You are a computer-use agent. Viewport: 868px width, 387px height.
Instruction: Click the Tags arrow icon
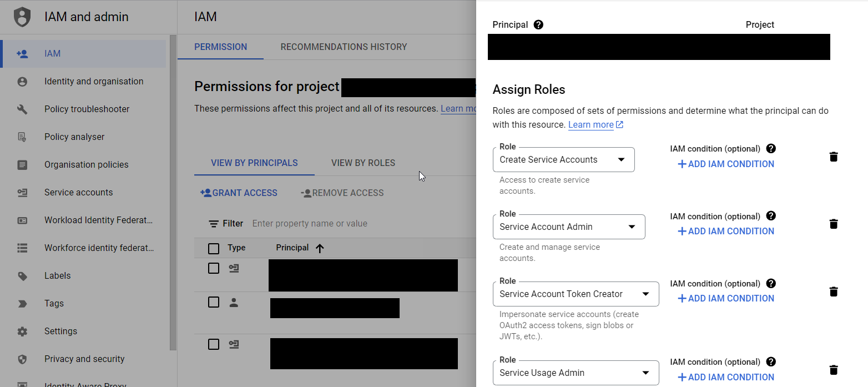click(22, 304)
